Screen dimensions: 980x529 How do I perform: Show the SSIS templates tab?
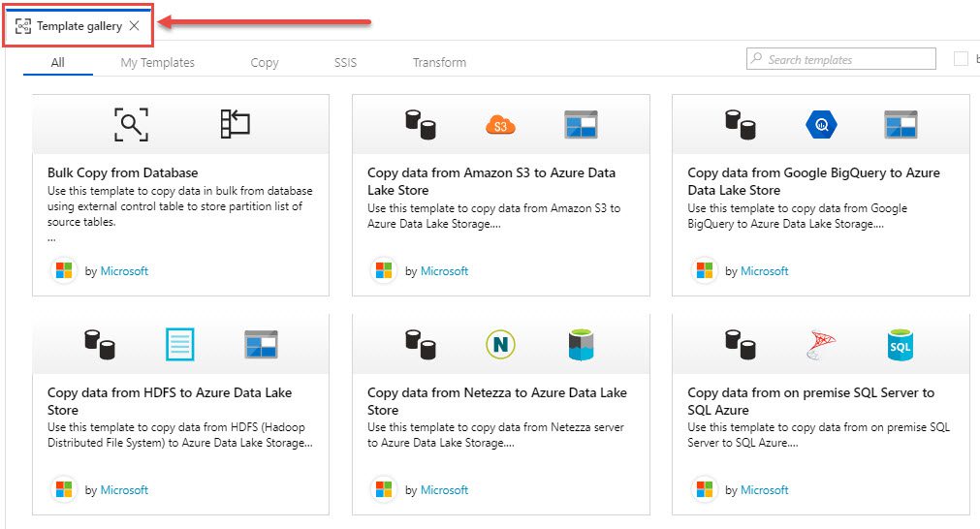click(x=346, y=62)
